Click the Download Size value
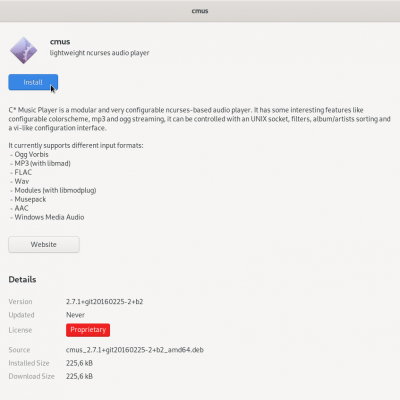400x400 pixels. (x=79, y=376)
